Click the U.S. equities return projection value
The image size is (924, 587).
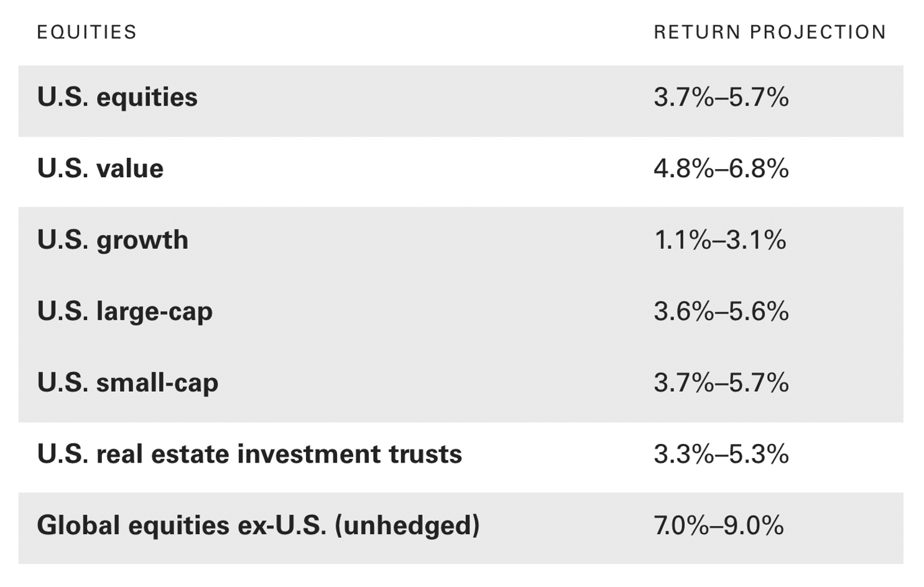point(721,98)
